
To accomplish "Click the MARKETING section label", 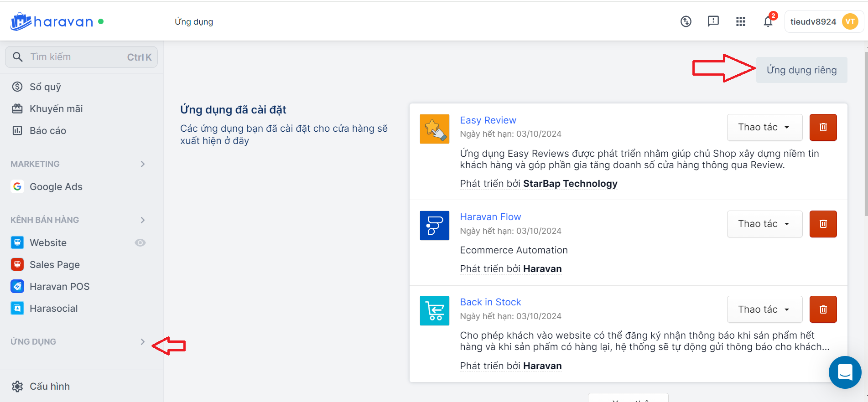I will [x=35, y=164].
